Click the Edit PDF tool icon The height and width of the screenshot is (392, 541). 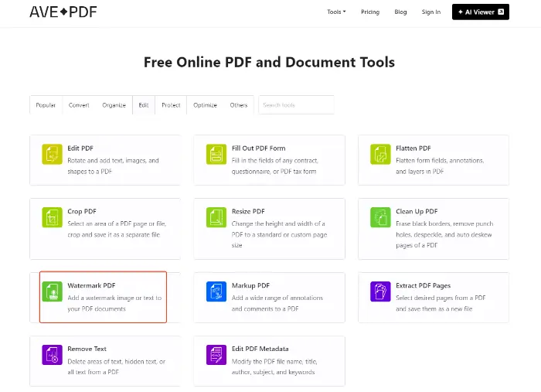pyautogui.click(x=52, y=154)
